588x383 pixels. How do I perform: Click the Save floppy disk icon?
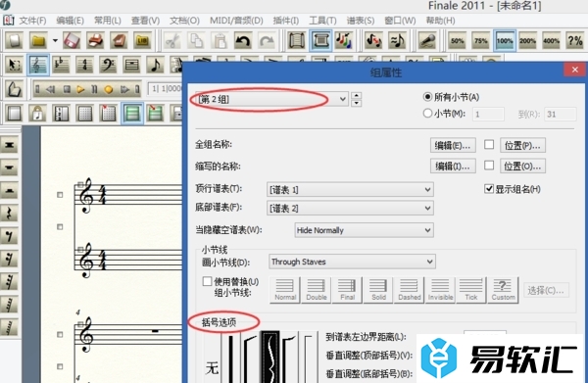[x=72, y=40]
